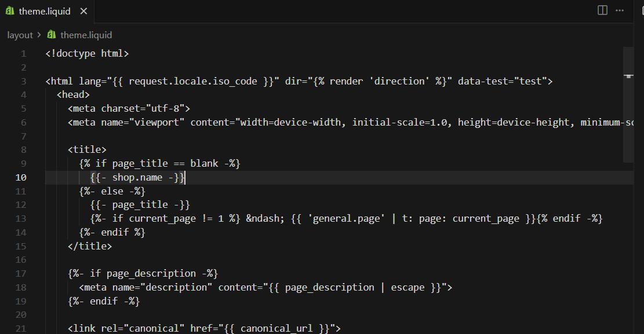Click the shop.name expression on line 10
This screenshot has width=644, height=334.
[137, 177]
